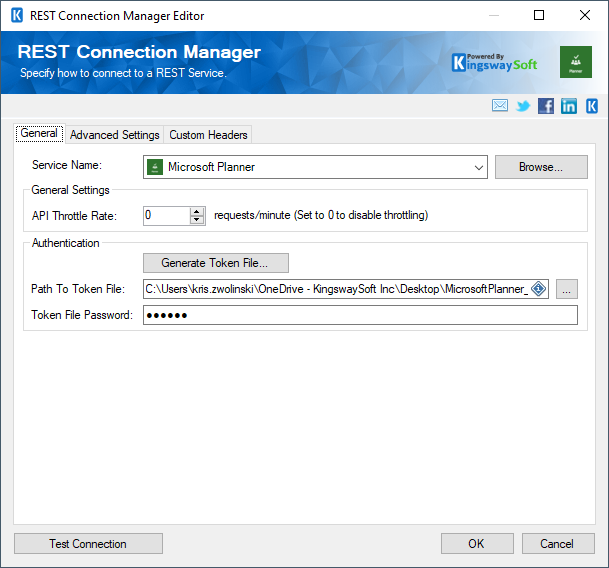
Task: Click the KingswaySoft K icon beside LinkedIn
Action: (592, 106)
